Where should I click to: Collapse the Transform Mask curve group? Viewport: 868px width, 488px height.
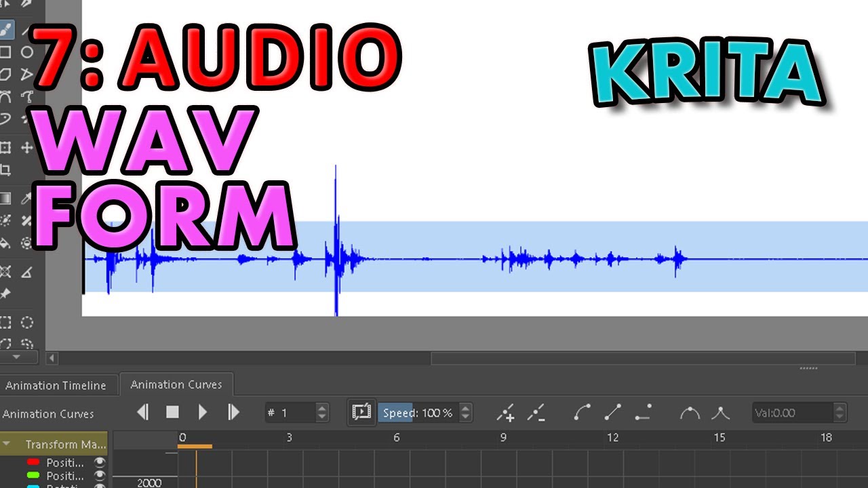7,445
